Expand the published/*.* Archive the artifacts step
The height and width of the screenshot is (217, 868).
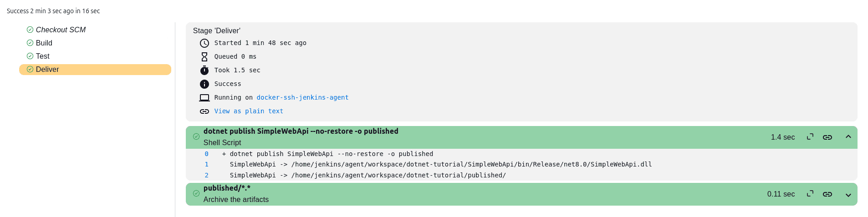[848, 195]
